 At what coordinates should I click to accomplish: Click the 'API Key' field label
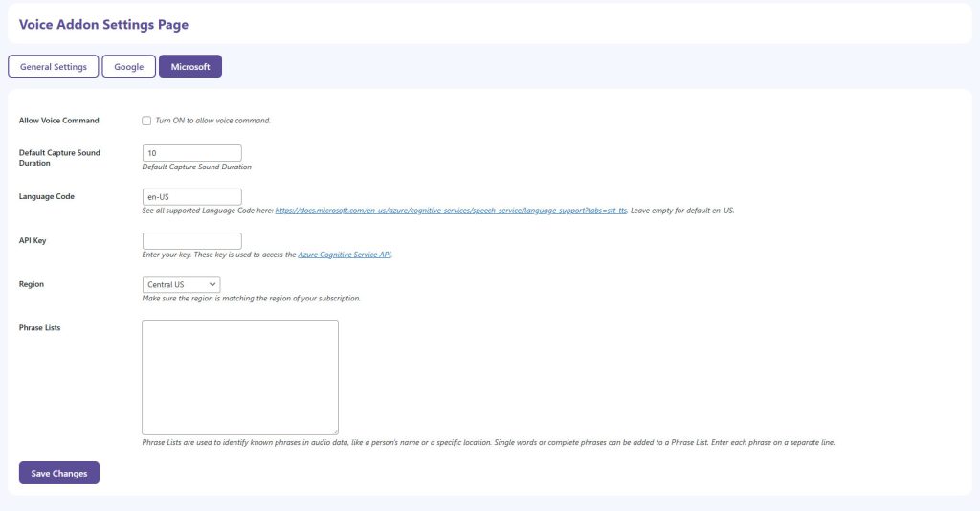[x=33, y=240]
